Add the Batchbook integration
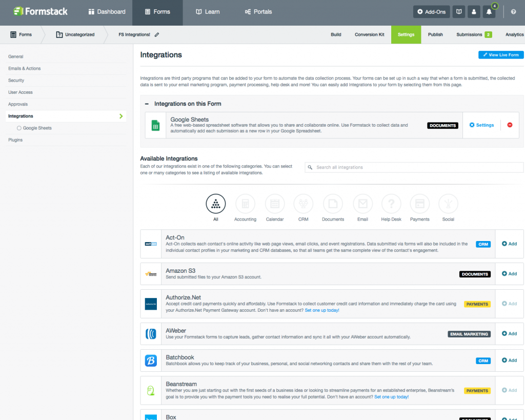 (x=509, y=361)
